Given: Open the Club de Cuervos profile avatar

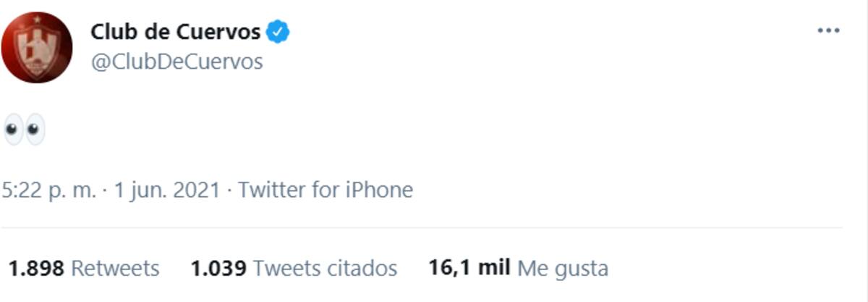Looking at the screenshot, I should 36,47.
